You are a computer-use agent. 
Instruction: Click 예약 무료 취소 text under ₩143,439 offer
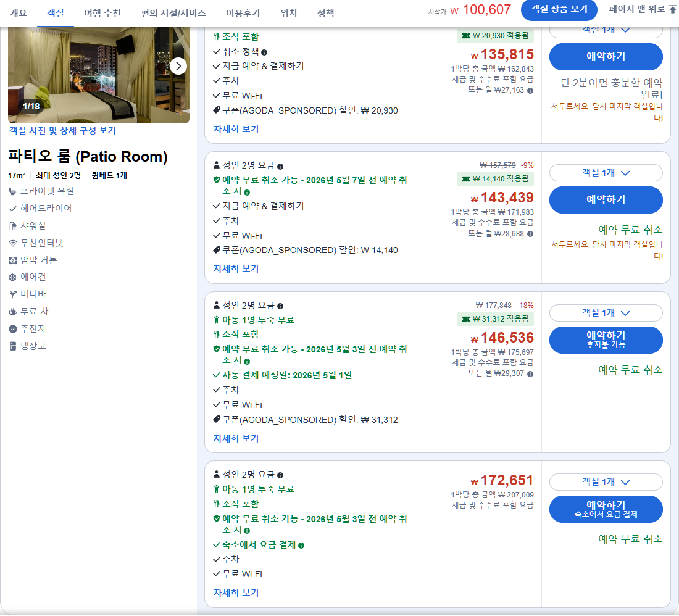630,230
